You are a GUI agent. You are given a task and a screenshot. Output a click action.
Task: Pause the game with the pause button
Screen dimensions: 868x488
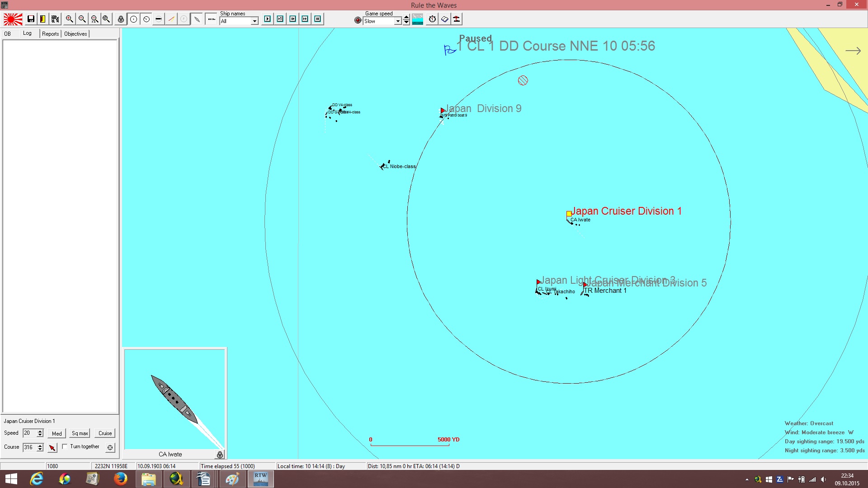tap(318, 19)
